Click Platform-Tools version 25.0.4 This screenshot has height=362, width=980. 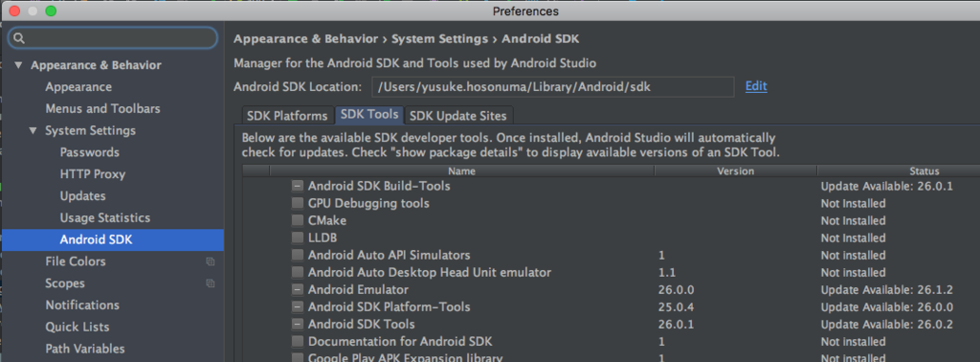click(x=677, y=307)
